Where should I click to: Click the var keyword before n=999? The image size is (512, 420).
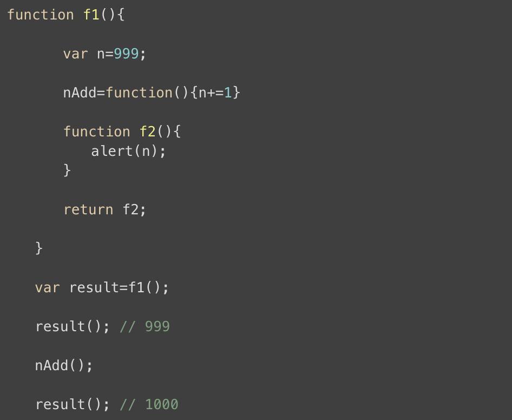point(75,54)
